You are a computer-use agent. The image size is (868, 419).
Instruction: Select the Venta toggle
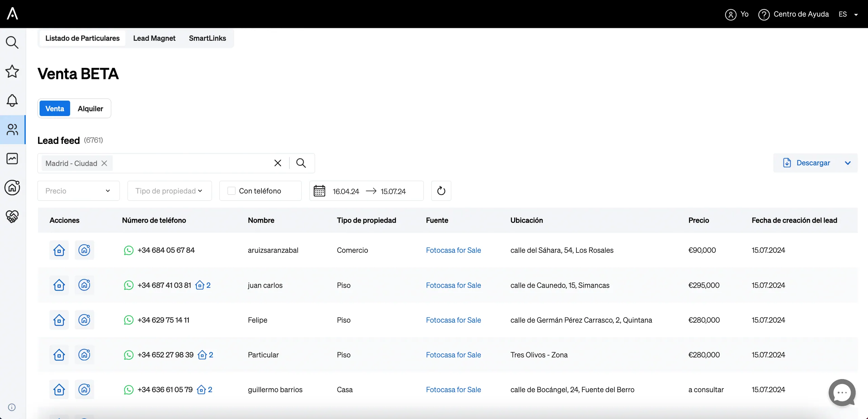[55, 109]
